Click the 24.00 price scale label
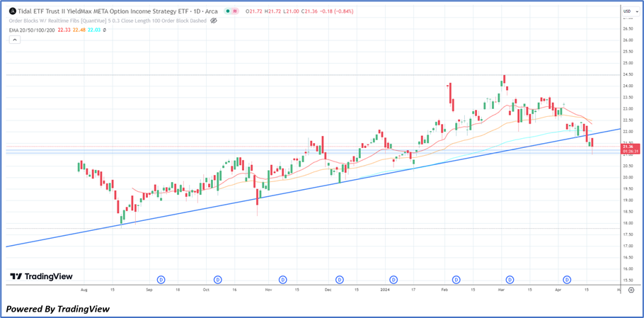Image resolution: width=644 pixels, height=318 pixels. [x=628, y=86]
